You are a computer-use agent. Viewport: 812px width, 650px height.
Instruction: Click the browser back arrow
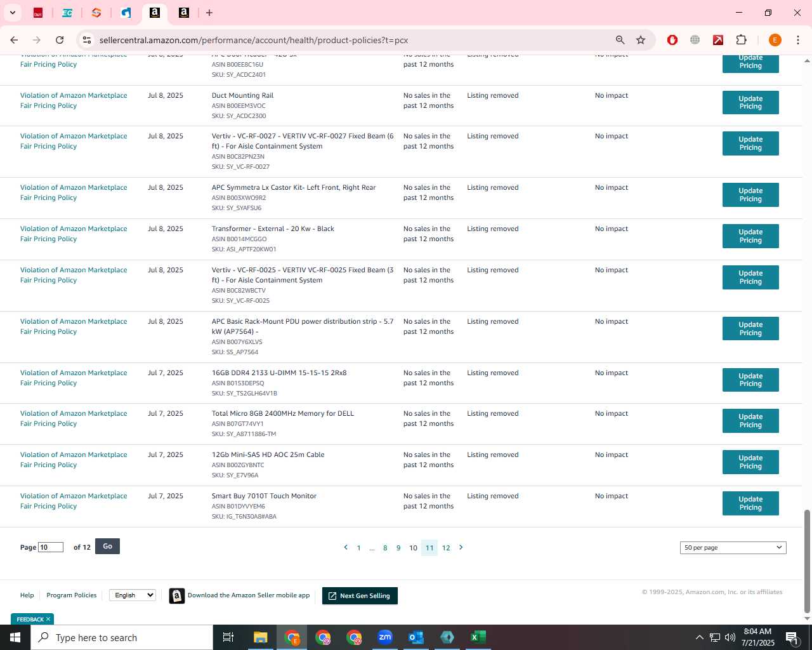coord(14,40)
